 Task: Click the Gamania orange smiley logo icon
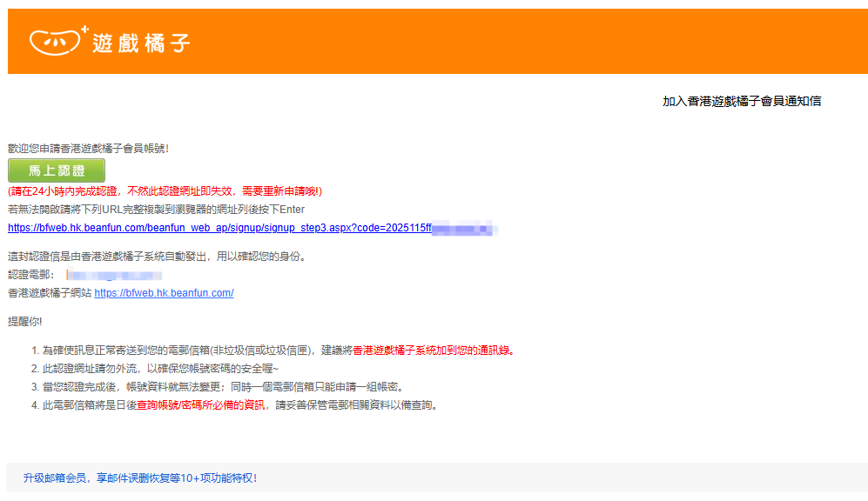pos(55,42)
